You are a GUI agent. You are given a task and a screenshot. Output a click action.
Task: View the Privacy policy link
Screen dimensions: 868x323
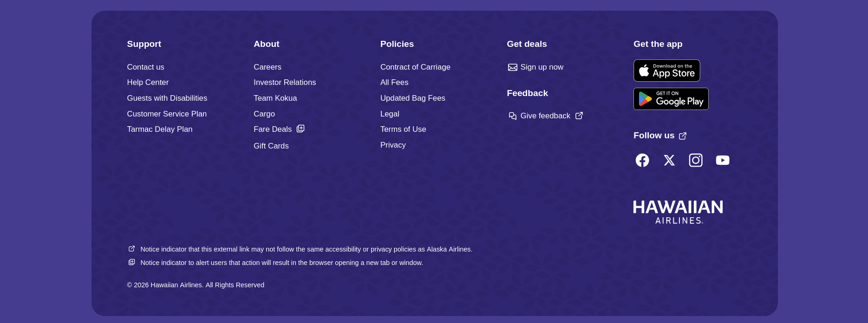[x=392, y=145]
